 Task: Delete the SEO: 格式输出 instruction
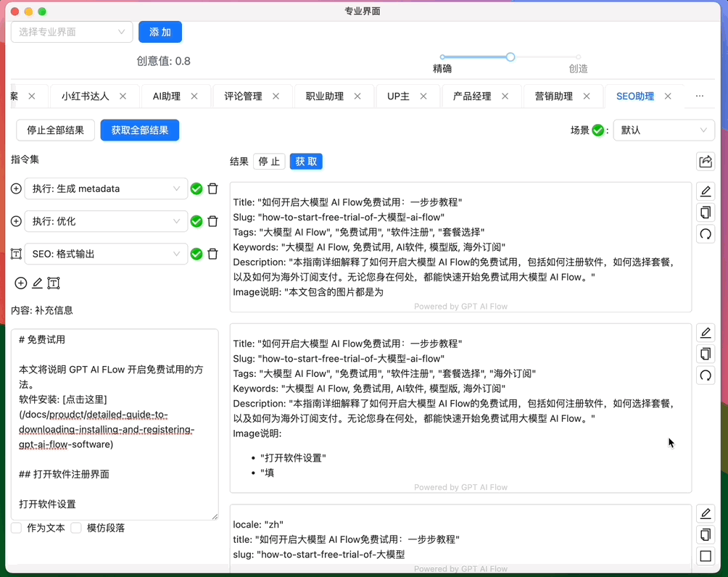click(x=212, y=254)
